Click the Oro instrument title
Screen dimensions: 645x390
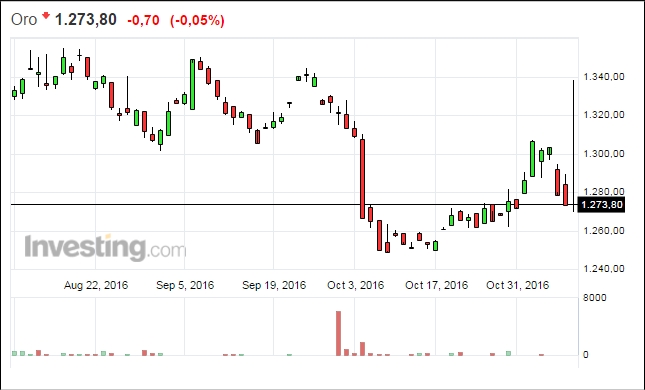click(24, 19)
